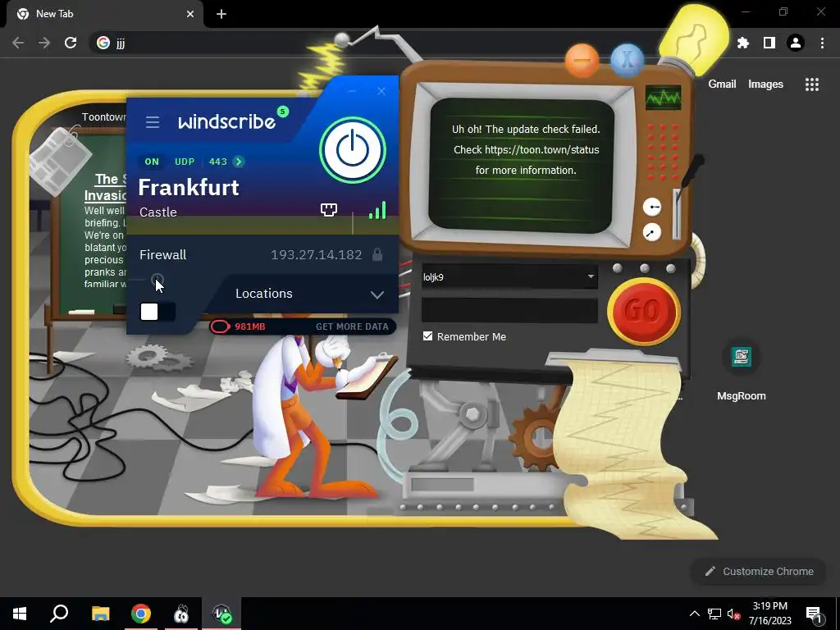Go back in Chrome
The width and height of the screenshot is (840, 630).
[18, 43]
